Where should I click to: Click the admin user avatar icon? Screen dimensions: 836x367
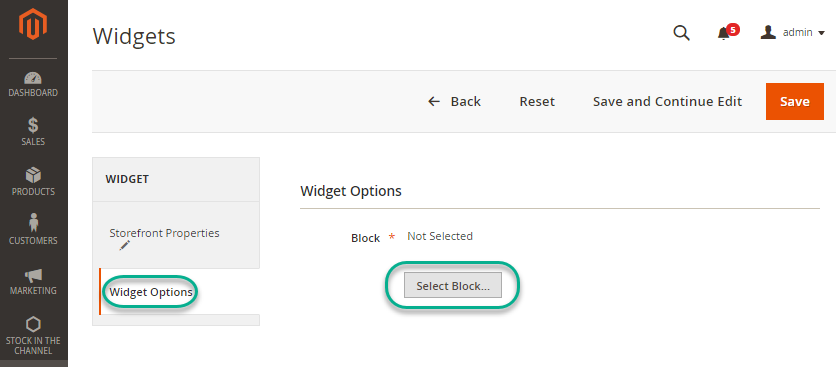coord(768,33)
